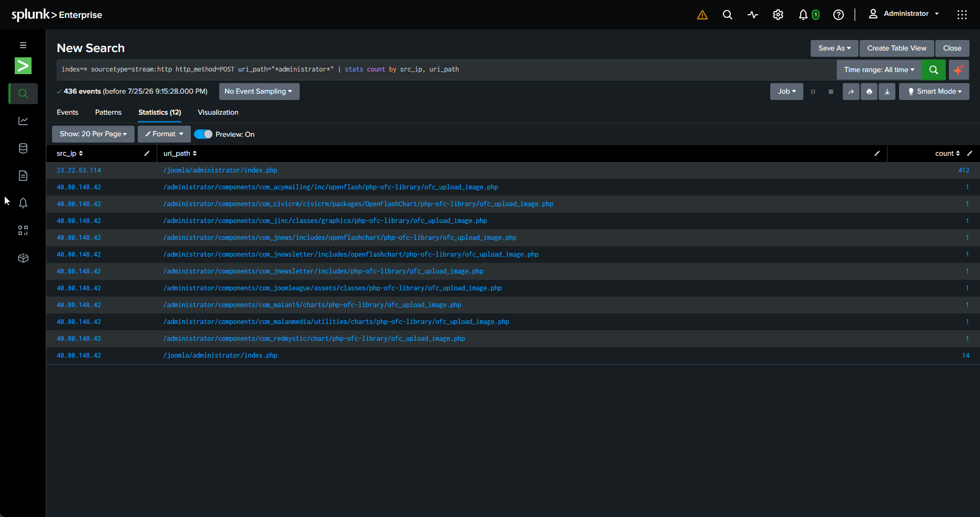
Task: Switch to the Events tab
Action: pos(67,113)
